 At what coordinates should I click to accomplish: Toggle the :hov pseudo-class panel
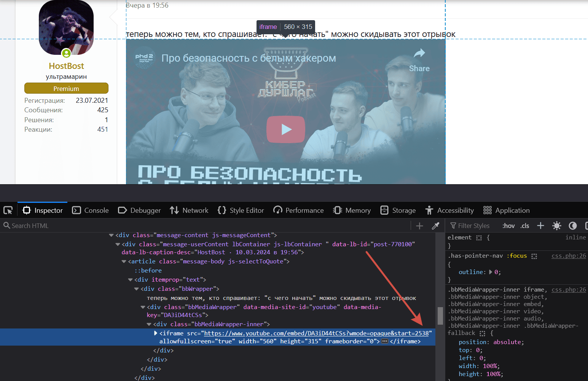tap(508, 226)
